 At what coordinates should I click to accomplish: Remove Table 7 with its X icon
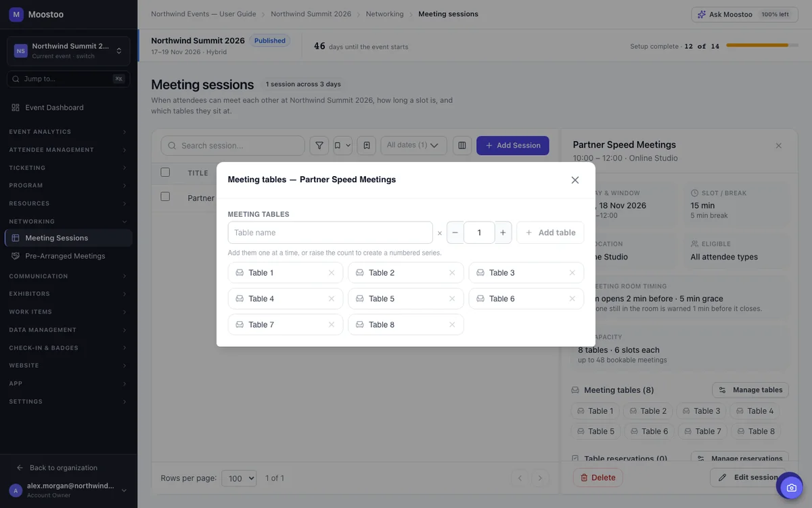(x=332, y=324)
